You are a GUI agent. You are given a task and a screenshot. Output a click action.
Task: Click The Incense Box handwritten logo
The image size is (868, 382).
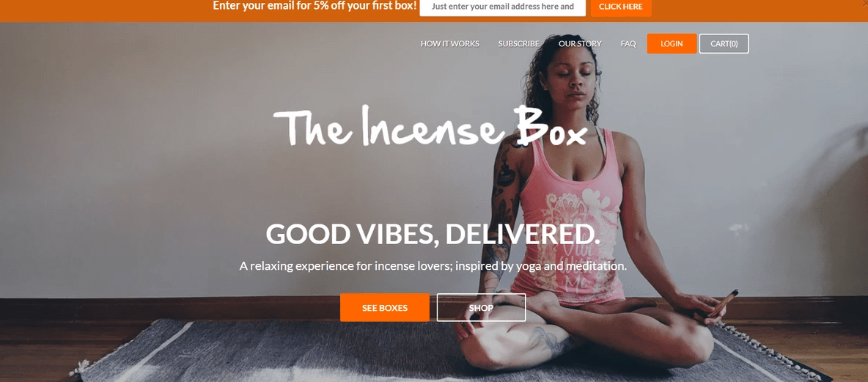click(x=430, y=127)
